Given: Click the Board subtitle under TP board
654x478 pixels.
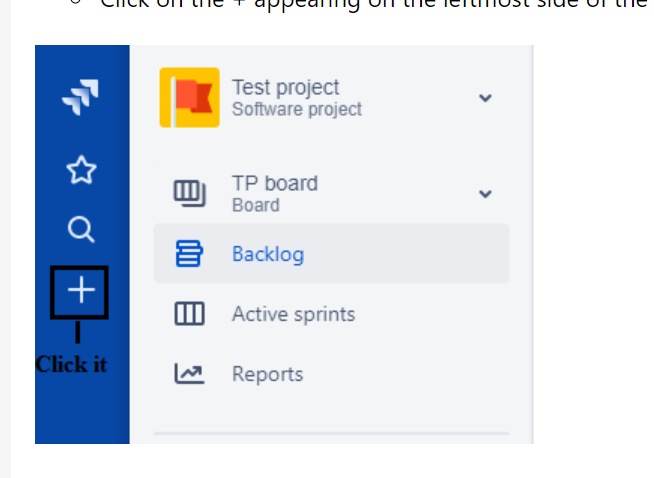Looking at the screenshot, I should pyautogui.click(x=255, y=205).
